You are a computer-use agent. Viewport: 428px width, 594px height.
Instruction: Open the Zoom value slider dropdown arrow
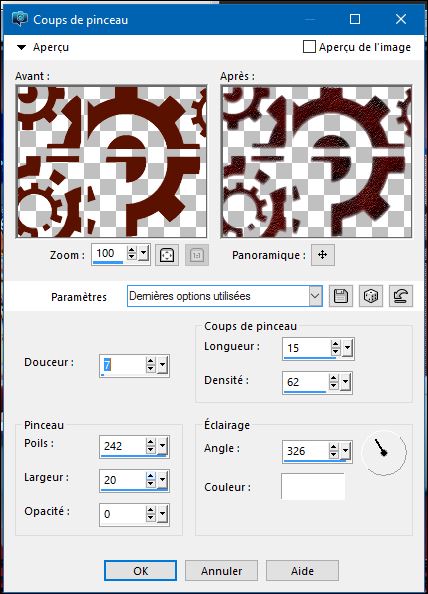coord(144,253)
